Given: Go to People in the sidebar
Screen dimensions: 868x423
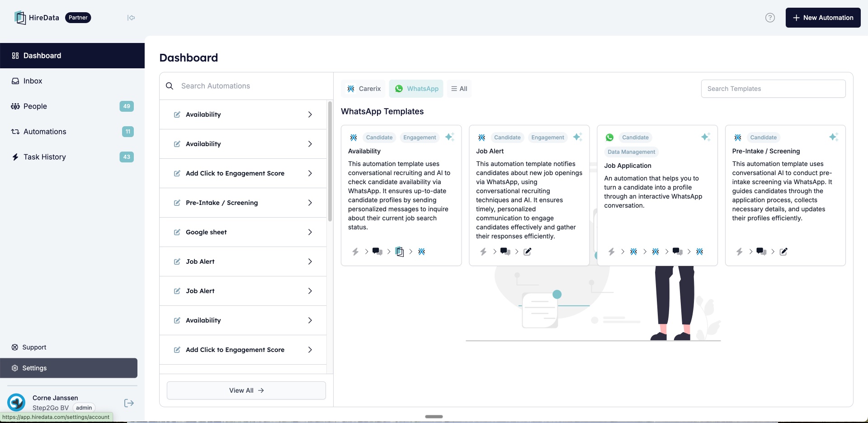Looking at the screenshot, I should click(x=72, y=106).
